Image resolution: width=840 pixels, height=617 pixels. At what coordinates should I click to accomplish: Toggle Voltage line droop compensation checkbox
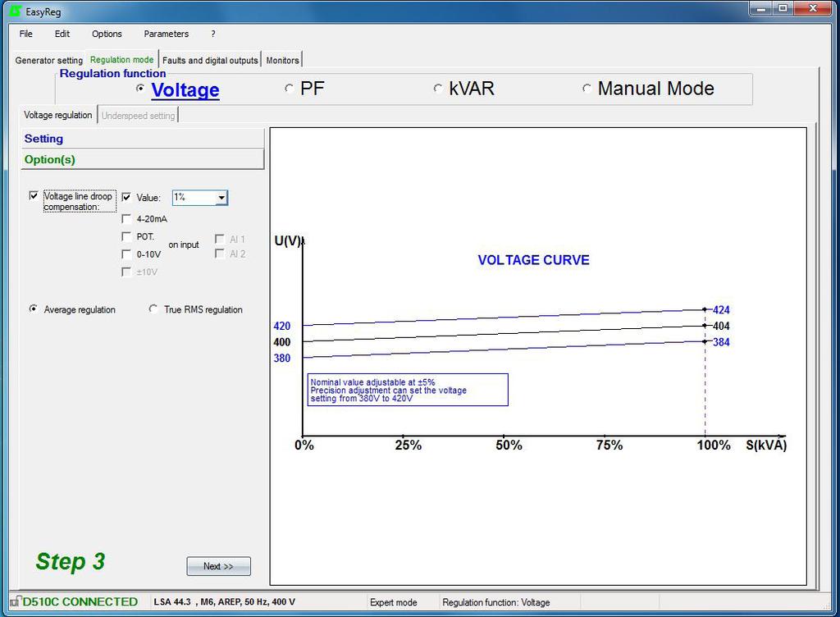[34, 195]
